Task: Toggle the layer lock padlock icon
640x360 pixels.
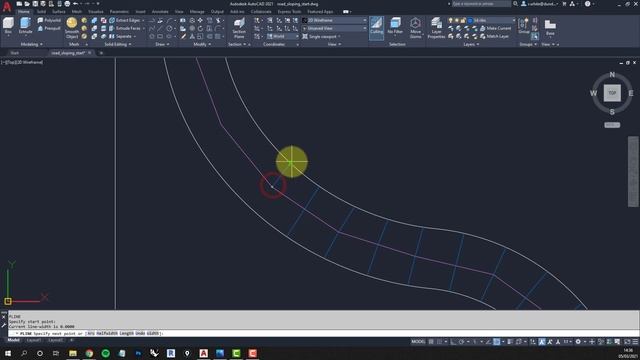Action: (463, 20)
